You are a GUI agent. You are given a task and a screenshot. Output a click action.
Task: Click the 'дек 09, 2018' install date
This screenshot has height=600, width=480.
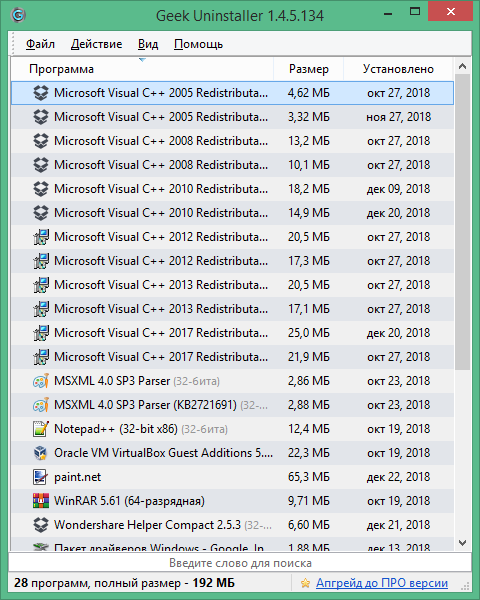pos(398,189)
